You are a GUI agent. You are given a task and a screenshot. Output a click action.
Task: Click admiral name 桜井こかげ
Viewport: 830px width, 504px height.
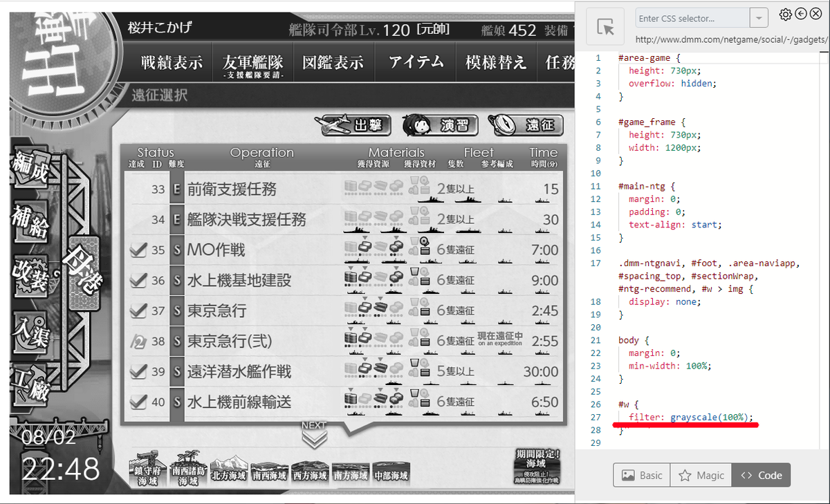[x=160, y=28]
